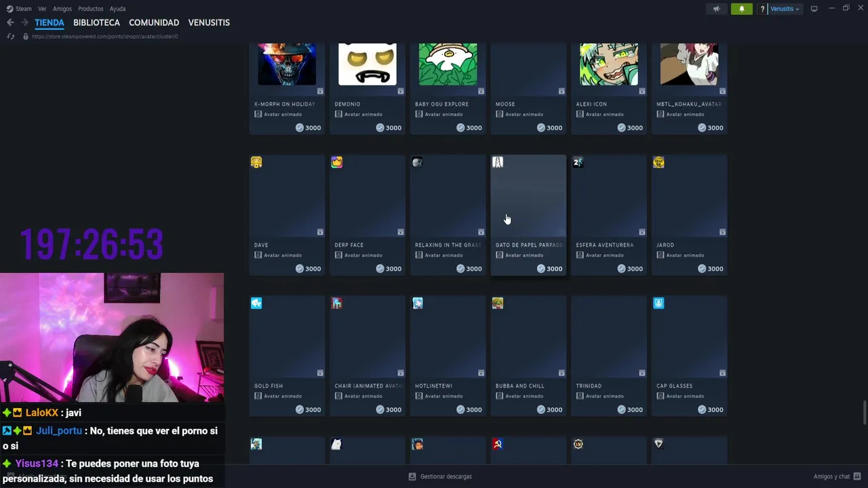
Task: Click game icon on Bubba and Chill card
Action: tap(498, 303)
